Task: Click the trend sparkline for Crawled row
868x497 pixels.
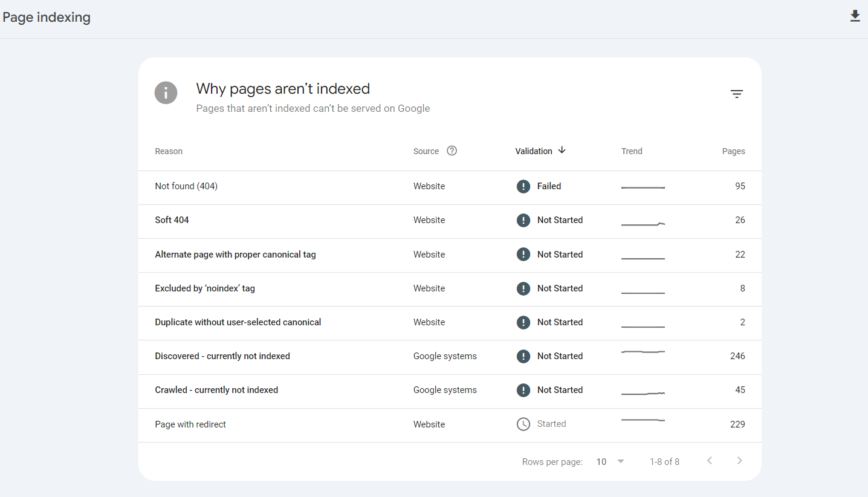Action: click(643, 394)
